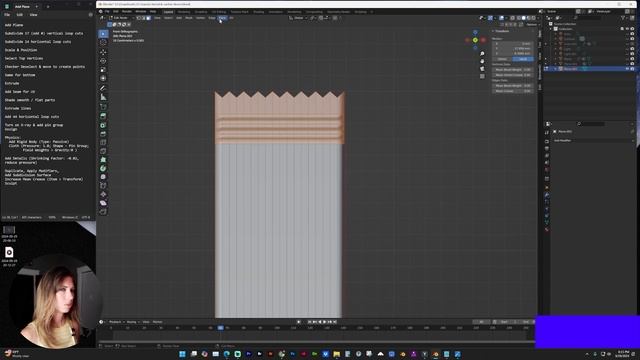Switch viewport to wireframe shading
This screenshot has width=640, height=360.
519,18
